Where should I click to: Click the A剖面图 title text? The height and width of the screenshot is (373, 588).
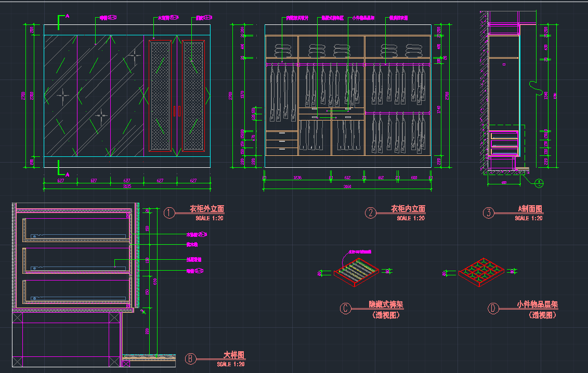point(530,209)
